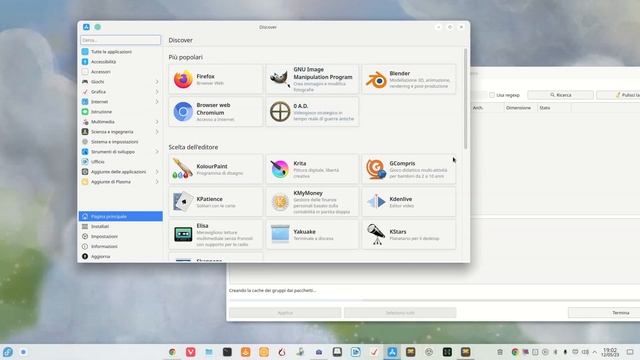640x360 pixels.
Task: Expand the Giochi category arrow
Action: point(157,82)
